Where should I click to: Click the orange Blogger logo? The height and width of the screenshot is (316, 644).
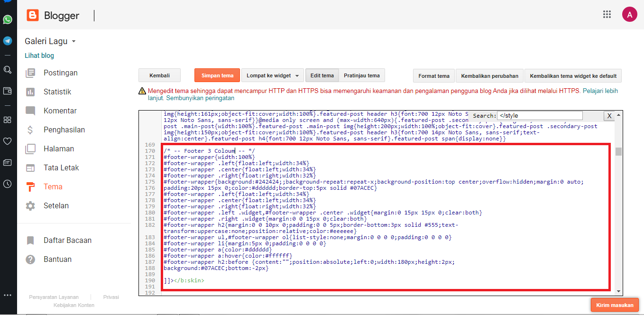pos(33,16)
